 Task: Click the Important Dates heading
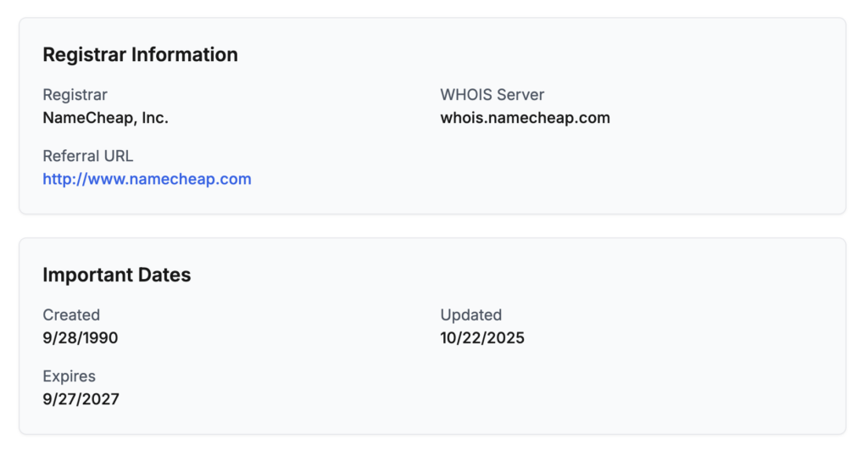click(x=116, y=276)
